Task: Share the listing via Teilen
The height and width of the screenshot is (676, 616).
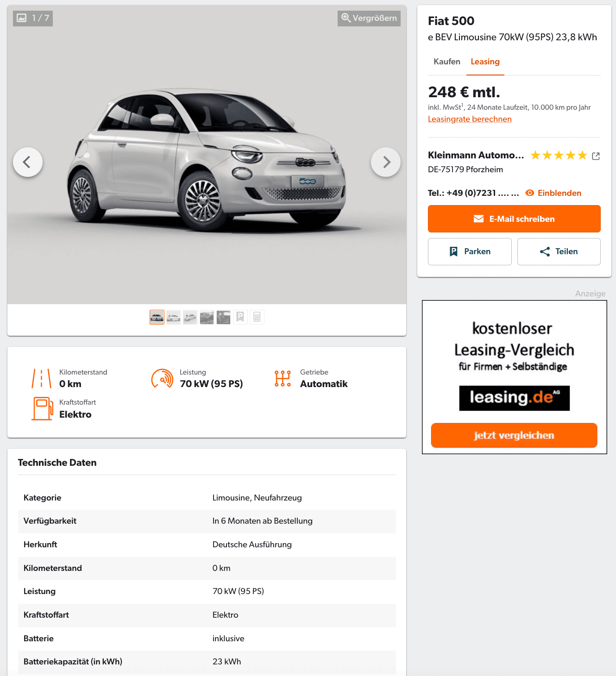Action: tap(559, 251)
